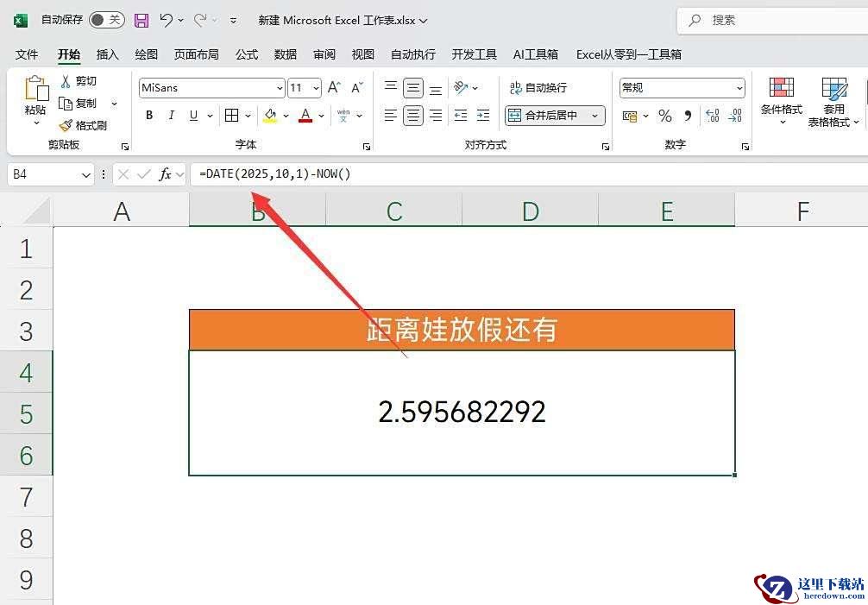
Task: Click the Save icon in title bar
Action: [142, 20]
